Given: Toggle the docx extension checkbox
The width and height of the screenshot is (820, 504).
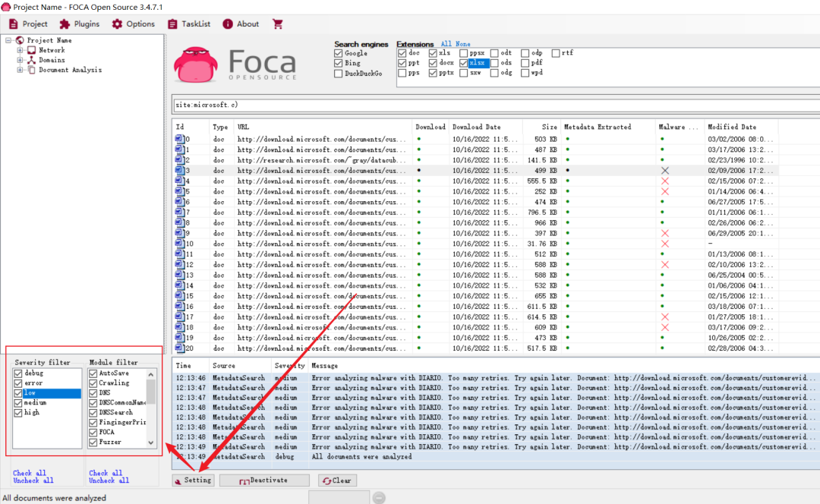Looking at the screenshot, I should point(433,63).
